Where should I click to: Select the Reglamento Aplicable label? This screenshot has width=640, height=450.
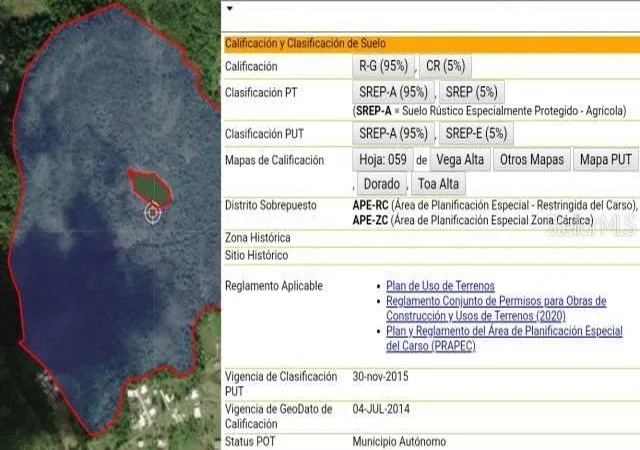pos(273,286)
